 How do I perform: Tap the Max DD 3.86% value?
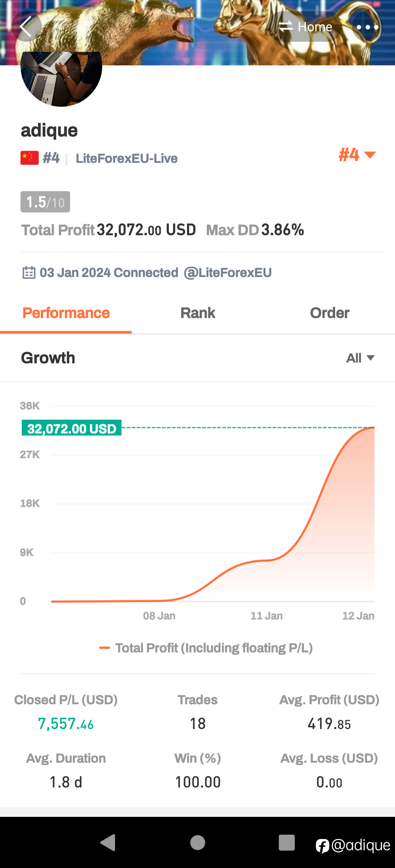282,230
